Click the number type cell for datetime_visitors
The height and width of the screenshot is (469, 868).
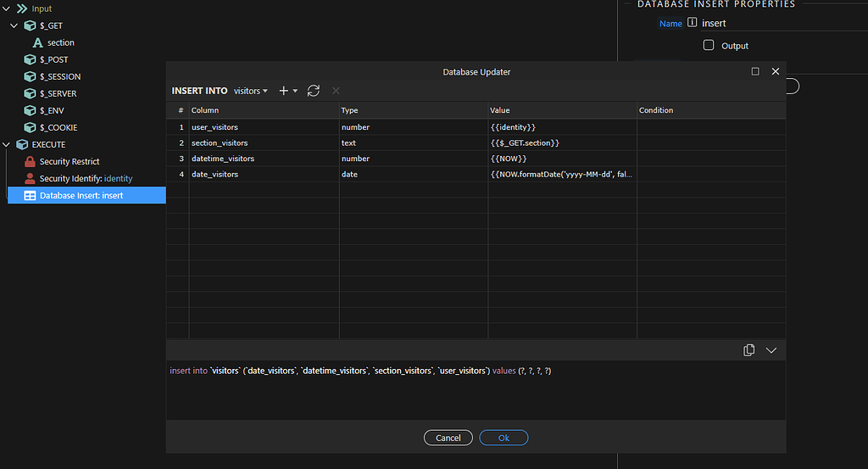(x=414, y=159)
